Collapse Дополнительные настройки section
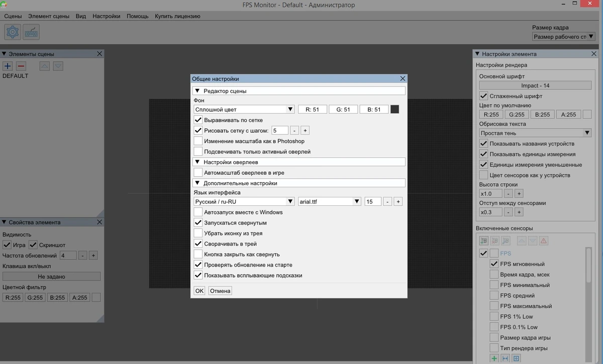The height and width of the screenshot is (364, 603). tap(299, 183)
